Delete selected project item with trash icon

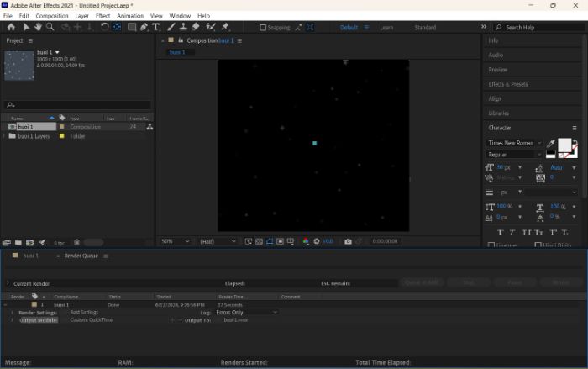pyautogui.click(x=76, y=243)
